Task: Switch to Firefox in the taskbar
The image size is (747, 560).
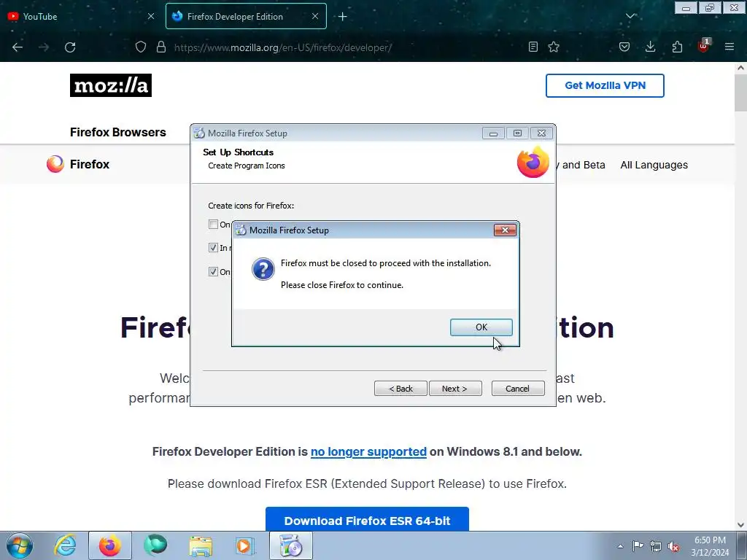Action: tap(110, 545)
